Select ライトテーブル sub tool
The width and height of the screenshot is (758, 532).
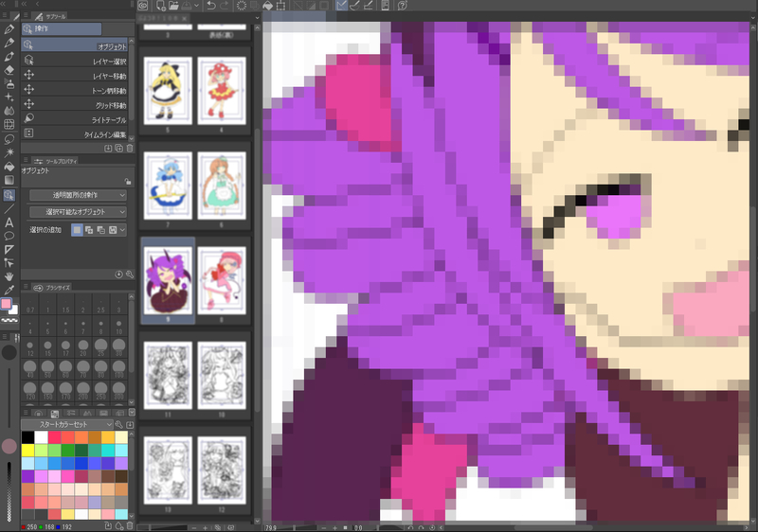[x=75, y=118]
